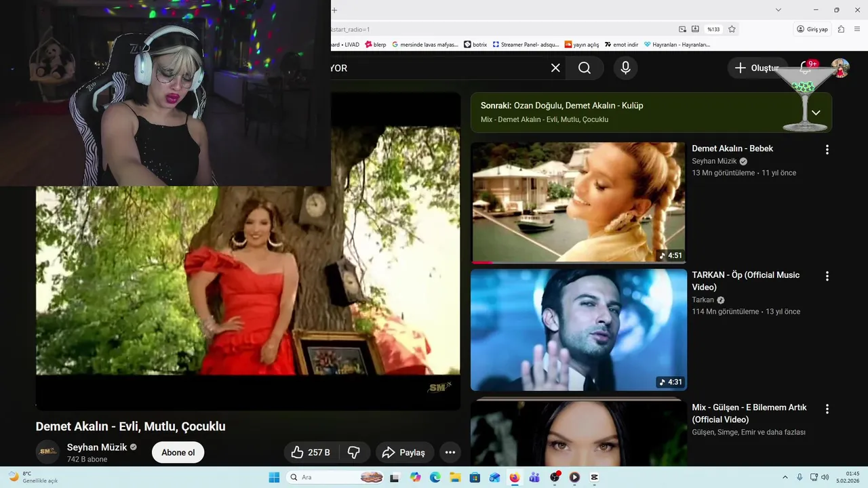Open Firefox list all tabs chevron
This screenshot has height=488, width=868.
[778, 10]
